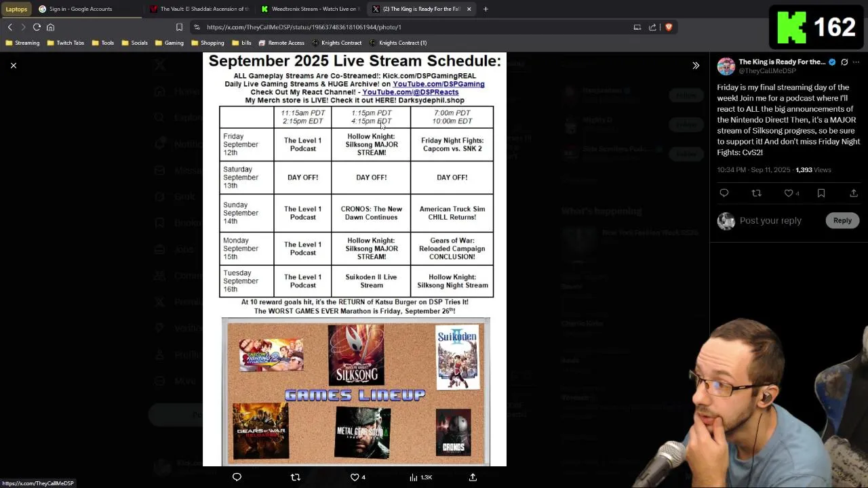Reload the current page

coord(37,27)
